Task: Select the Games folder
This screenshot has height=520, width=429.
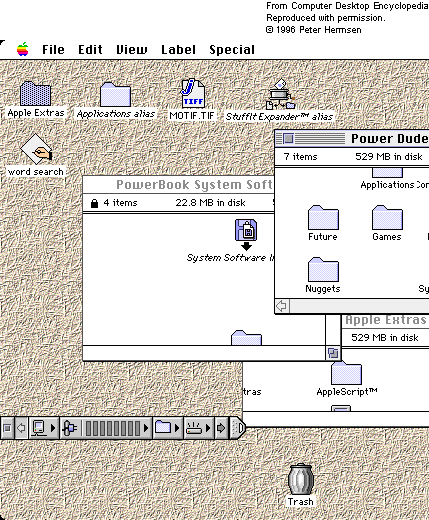Action: click(x=387, y=223)
